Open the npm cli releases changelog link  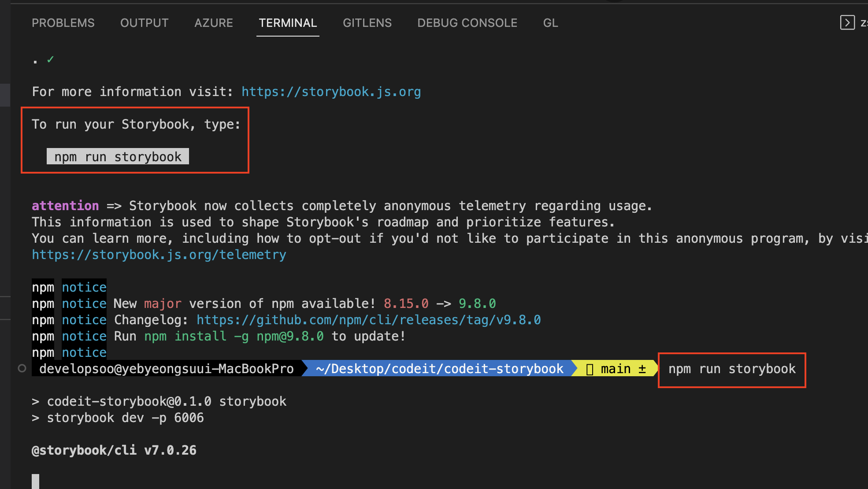pyautogui.click(x=368, y=320)
